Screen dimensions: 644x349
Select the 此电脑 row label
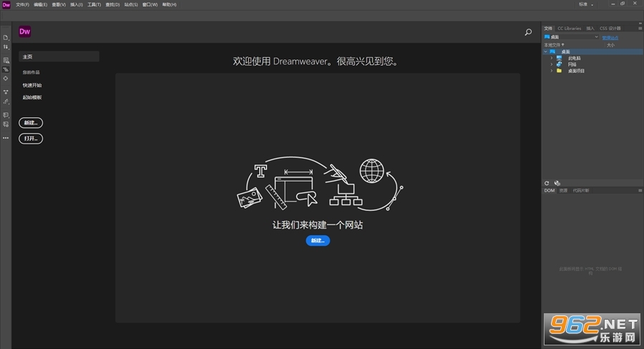(x=574, y=59)
